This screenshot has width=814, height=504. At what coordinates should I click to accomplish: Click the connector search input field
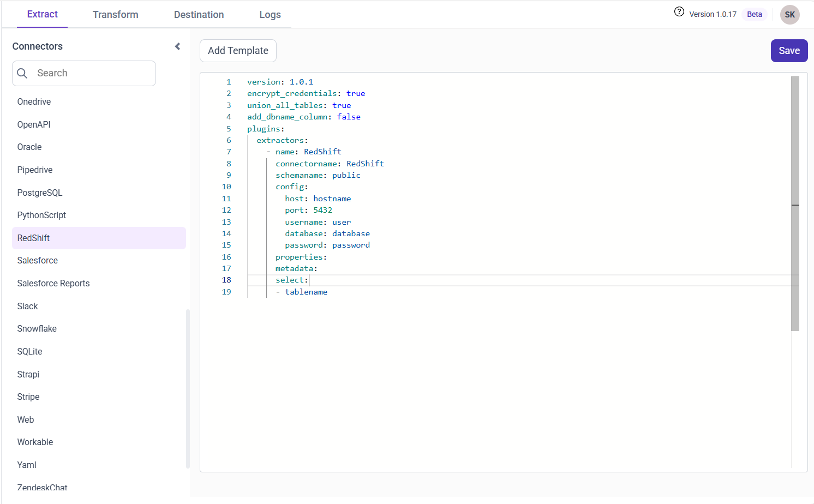coord(84,73)
